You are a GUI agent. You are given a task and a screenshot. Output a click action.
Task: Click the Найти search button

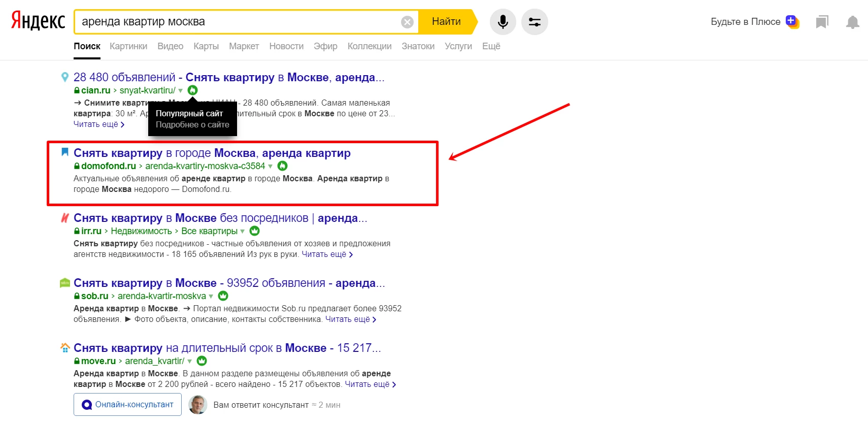[448, 22]
